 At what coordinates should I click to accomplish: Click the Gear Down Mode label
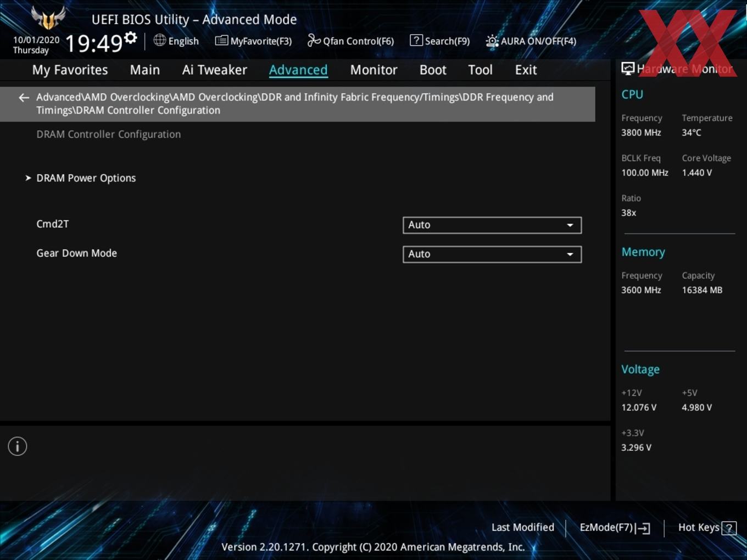pos(76,253)
